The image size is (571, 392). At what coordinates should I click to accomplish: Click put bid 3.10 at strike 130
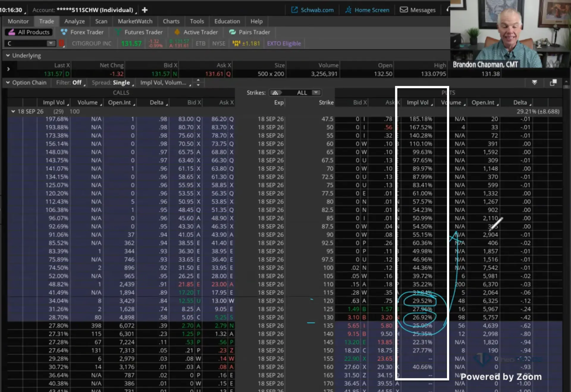tap(353, 317)
